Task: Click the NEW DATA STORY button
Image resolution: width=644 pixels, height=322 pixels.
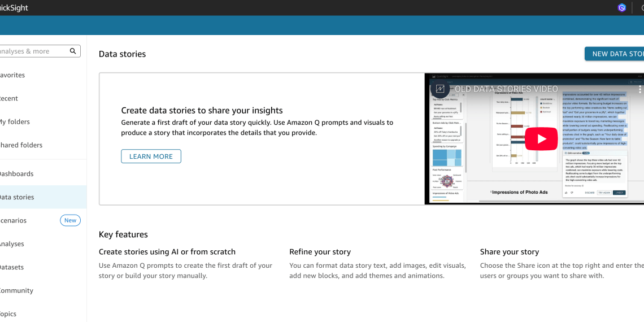Action: 615,54
